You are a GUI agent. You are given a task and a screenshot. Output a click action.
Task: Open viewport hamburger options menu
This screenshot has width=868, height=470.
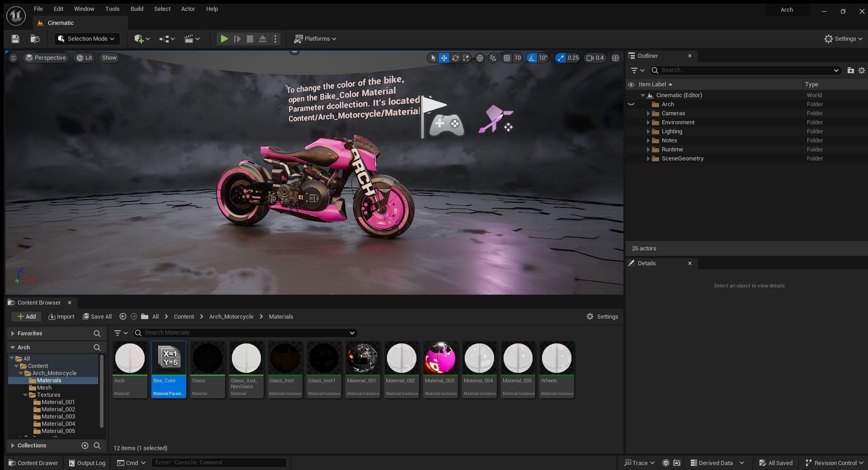(13, 58)
